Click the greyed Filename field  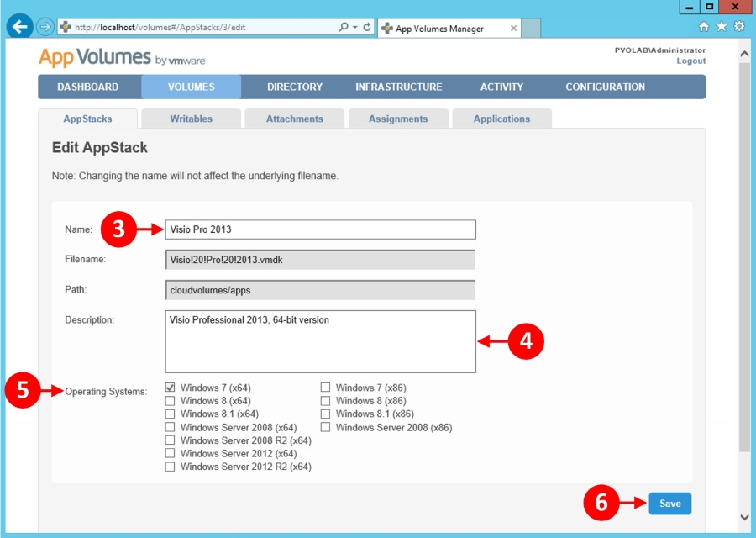click(321, 260)
